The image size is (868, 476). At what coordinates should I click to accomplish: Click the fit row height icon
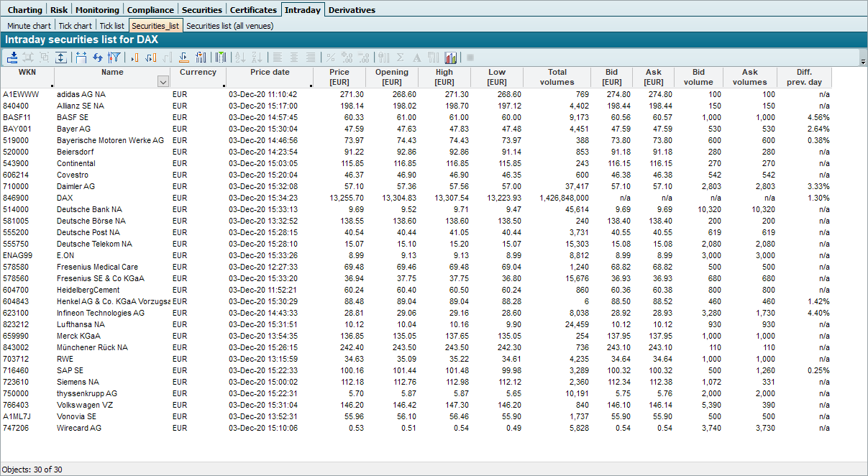[x=61, y=58]
